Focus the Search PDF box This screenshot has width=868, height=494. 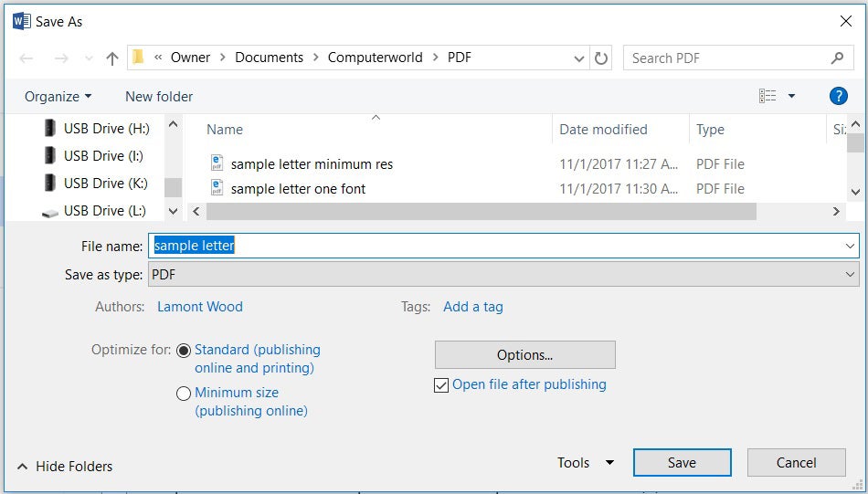tap(738, 58)
